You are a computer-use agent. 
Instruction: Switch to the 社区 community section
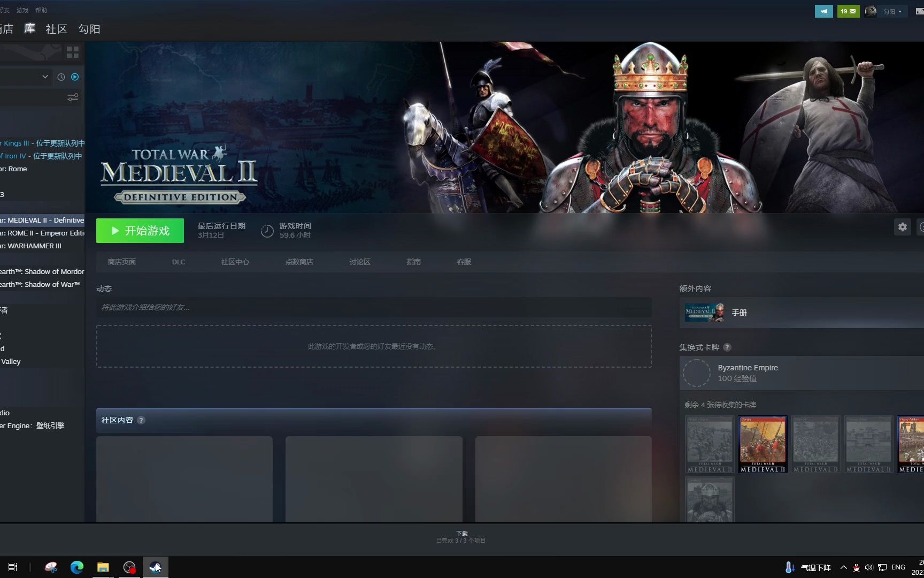click(57, 29)
